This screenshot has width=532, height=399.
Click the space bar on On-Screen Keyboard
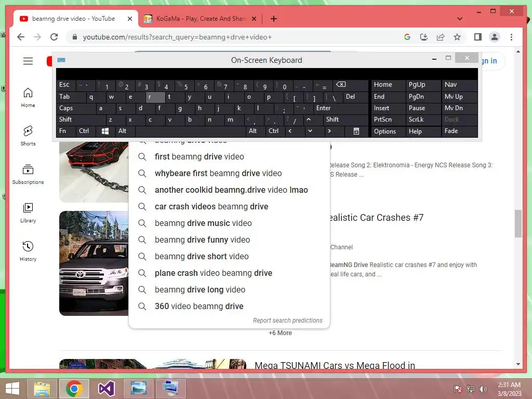tap(190, 131)
